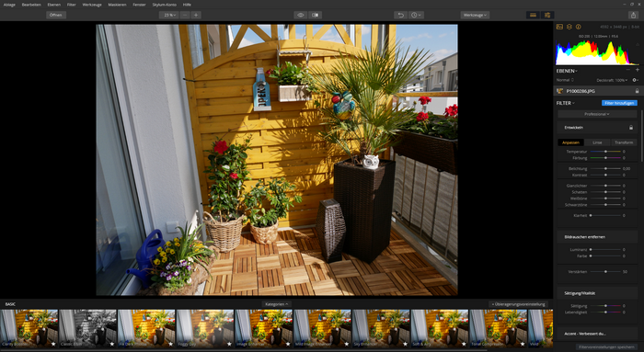The height and width of the screenshot is (352, 644).
Task: Switch to the Transform tab
Action: coord(624,142)
